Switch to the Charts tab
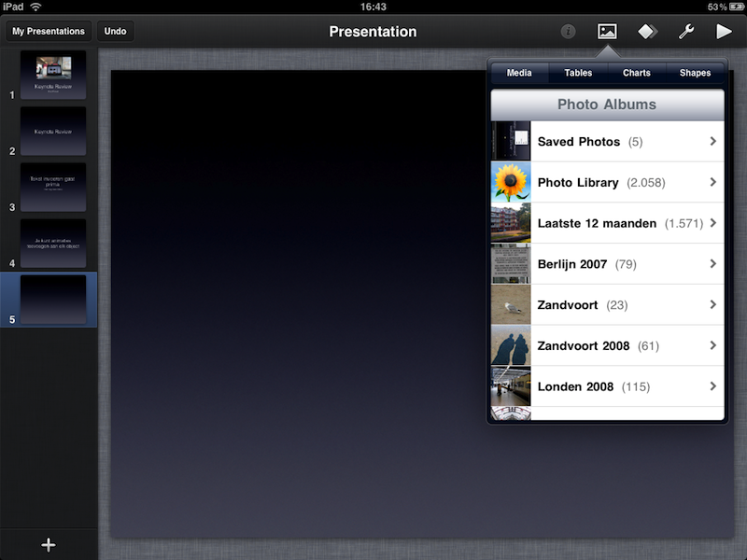 pos(636,73)
